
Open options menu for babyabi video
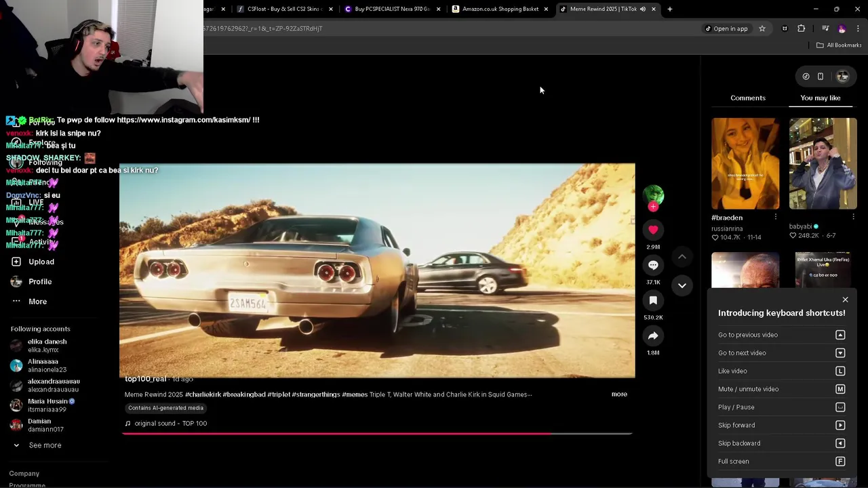853,217
